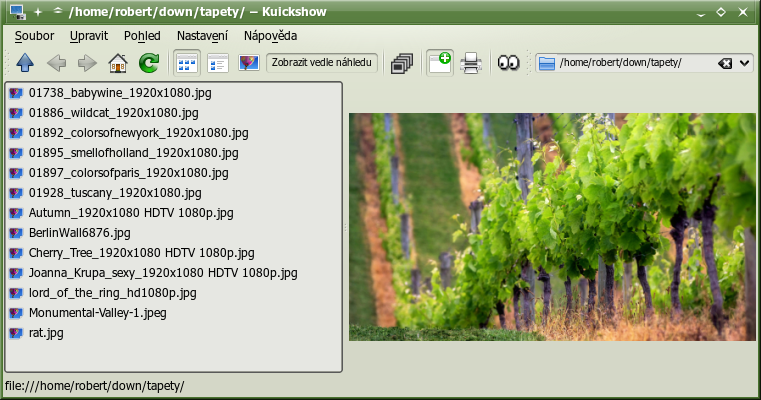Viewport: 761px width, 400px height.
Task: Click the image icon beside Cherry_Tree file
Action: click(16, 253)
